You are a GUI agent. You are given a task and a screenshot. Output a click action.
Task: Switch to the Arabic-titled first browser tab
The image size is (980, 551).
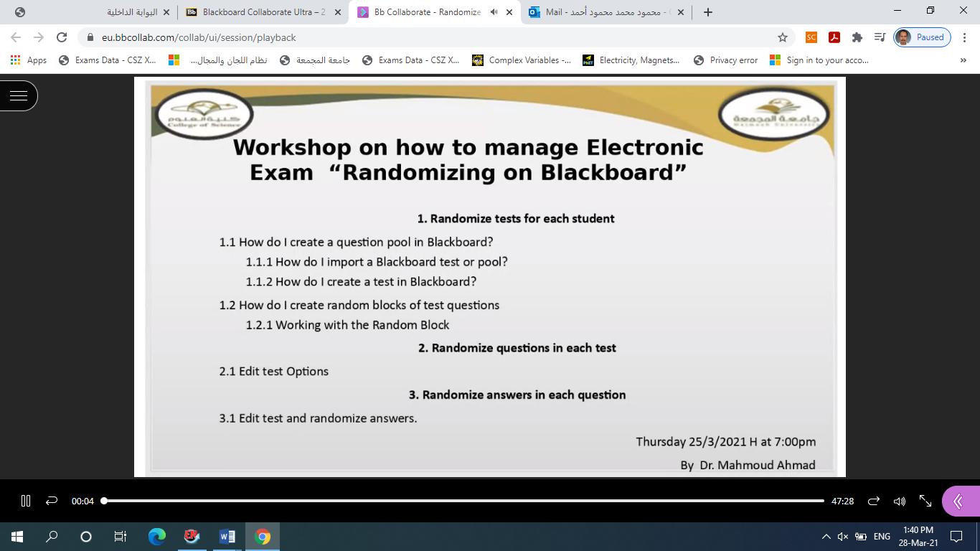point(92,12)
